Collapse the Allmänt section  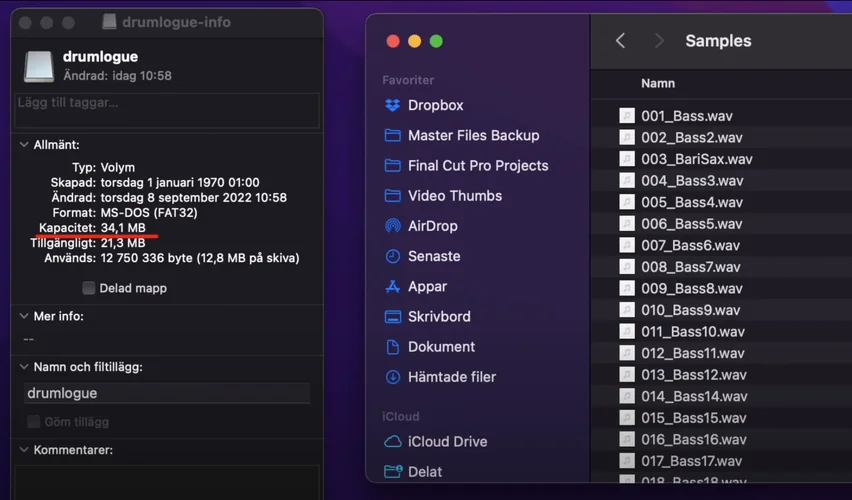(24, 145)
